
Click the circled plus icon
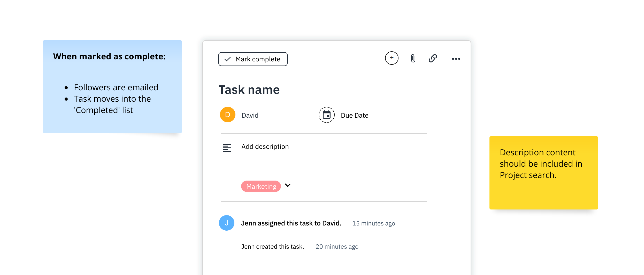(392, 58)
